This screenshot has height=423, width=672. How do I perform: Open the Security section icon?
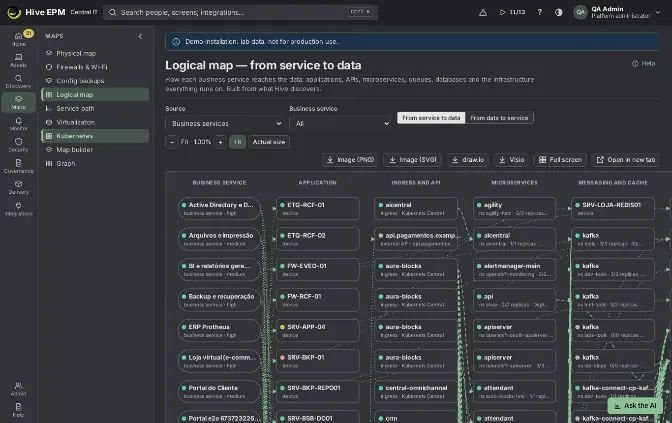click(18, 145)
